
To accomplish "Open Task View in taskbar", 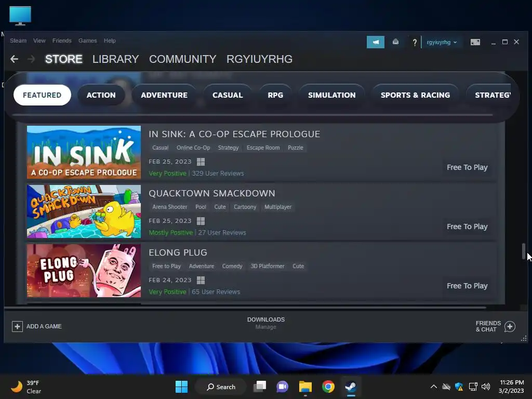I will (260, 387).
